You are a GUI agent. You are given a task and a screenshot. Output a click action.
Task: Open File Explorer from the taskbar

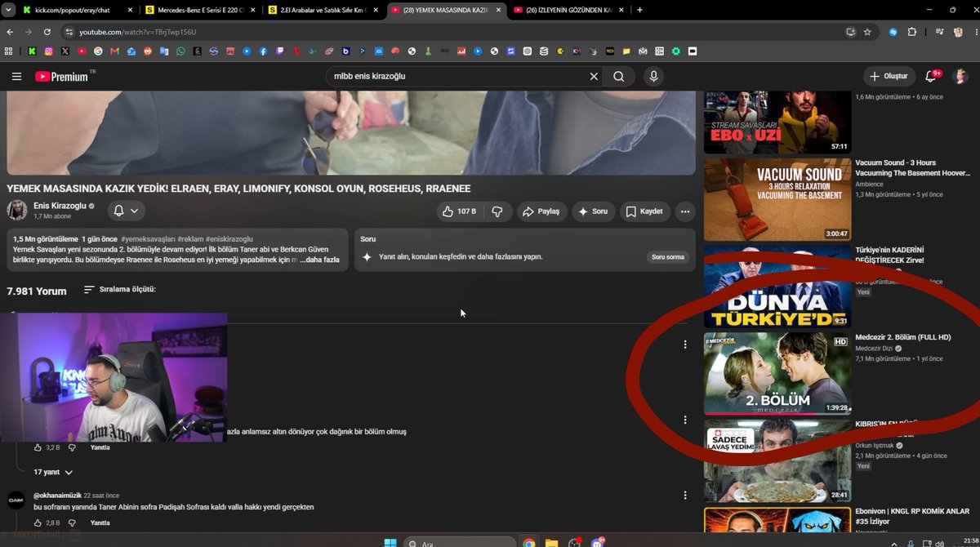(552, 542)
